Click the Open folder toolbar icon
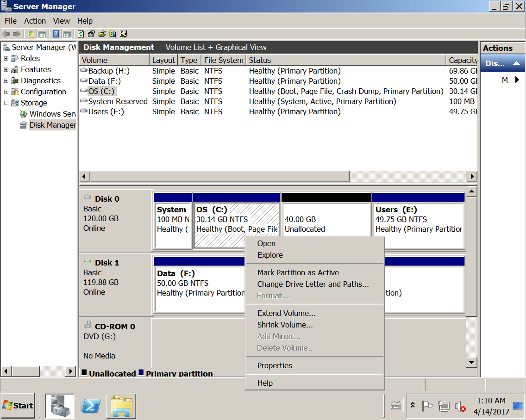This screenshot has height=420, width=526. click(102, 34)
